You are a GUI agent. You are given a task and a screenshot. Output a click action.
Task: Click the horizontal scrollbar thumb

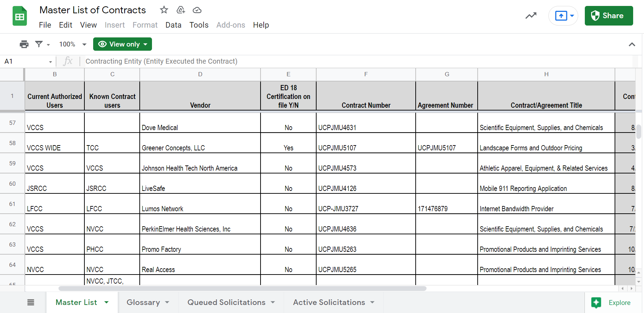pyautogui.click(x=242, y=289)
